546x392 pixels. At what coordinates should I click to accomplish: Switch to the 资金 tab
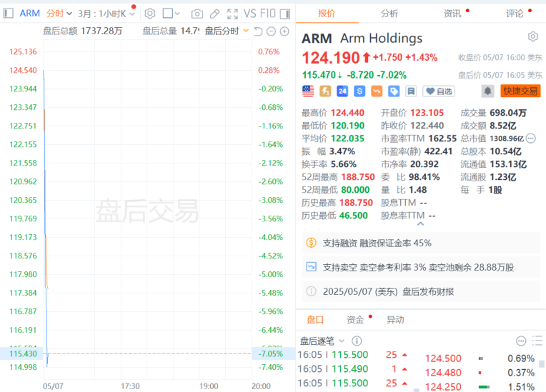[355, 320]
